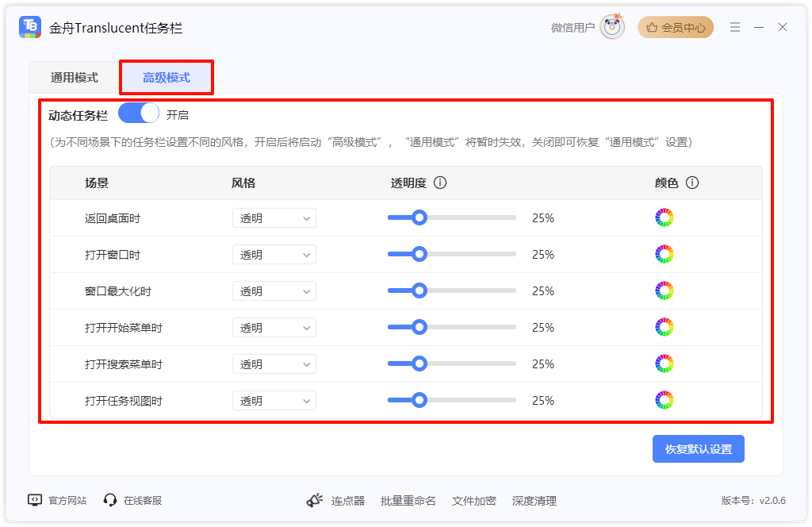Viewport: 812px width, 527px height.
Task: View transparency info via the ⓘ beside 透明度
Action: tap(441, 183)
